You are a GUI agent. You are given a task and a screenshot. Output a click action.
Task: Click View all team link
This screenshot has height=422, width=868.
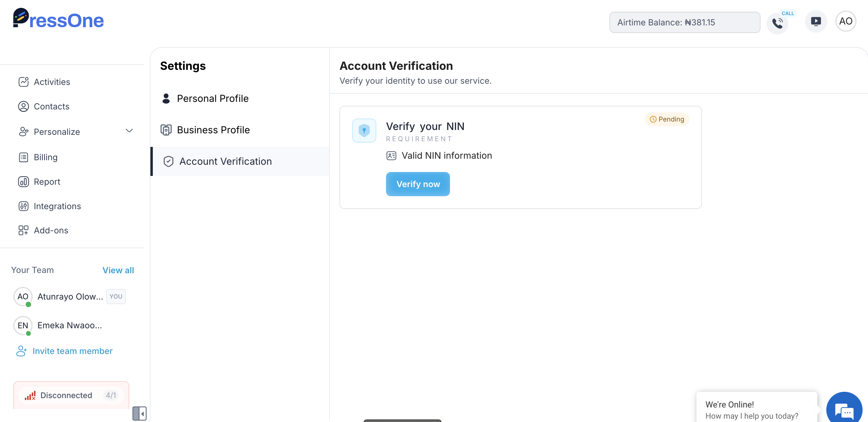pyautogui.click(x=118, y=270)
